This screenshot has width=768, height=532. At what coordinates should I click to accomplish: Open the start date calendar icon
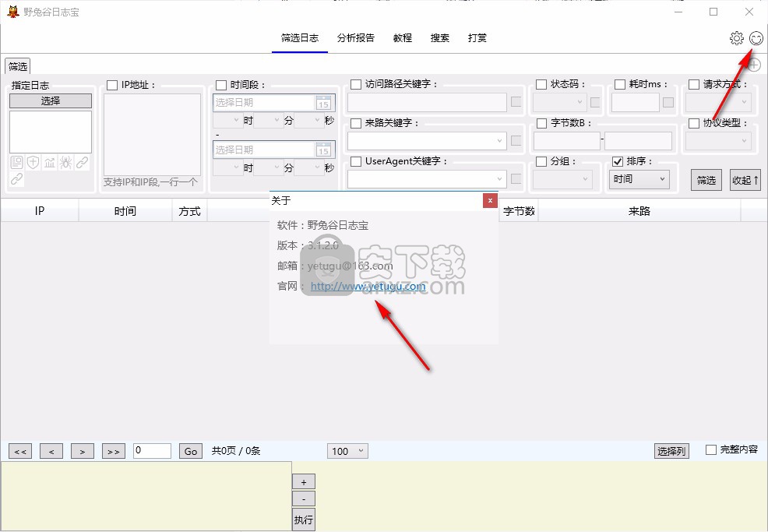(323, 102)
